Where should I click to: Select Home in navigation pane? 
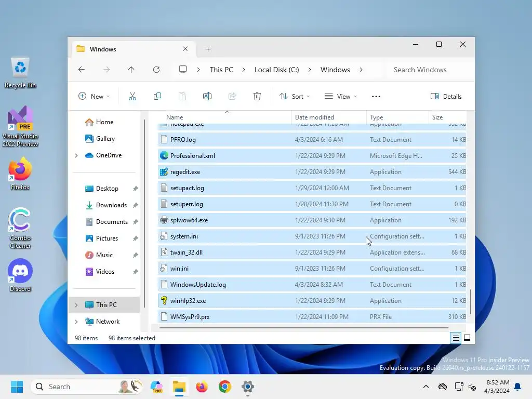tap(104, 122)
